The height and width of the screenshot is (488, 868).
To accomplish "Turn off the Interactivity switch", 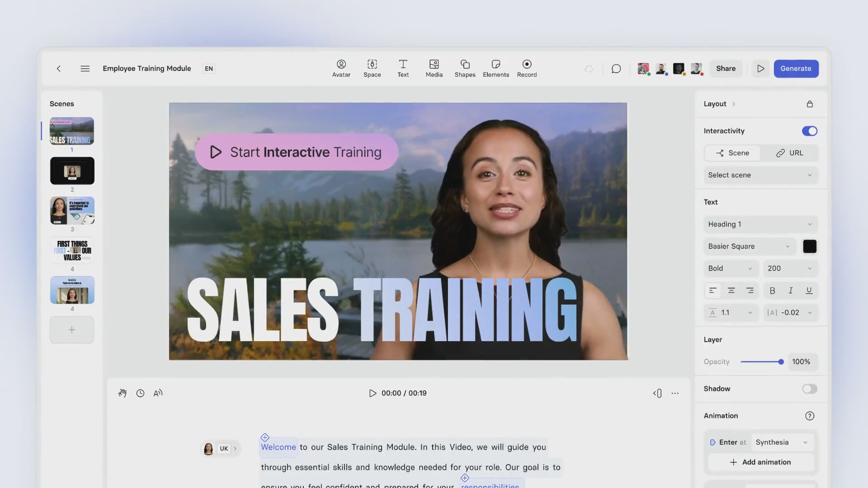I will coord(809,131).
